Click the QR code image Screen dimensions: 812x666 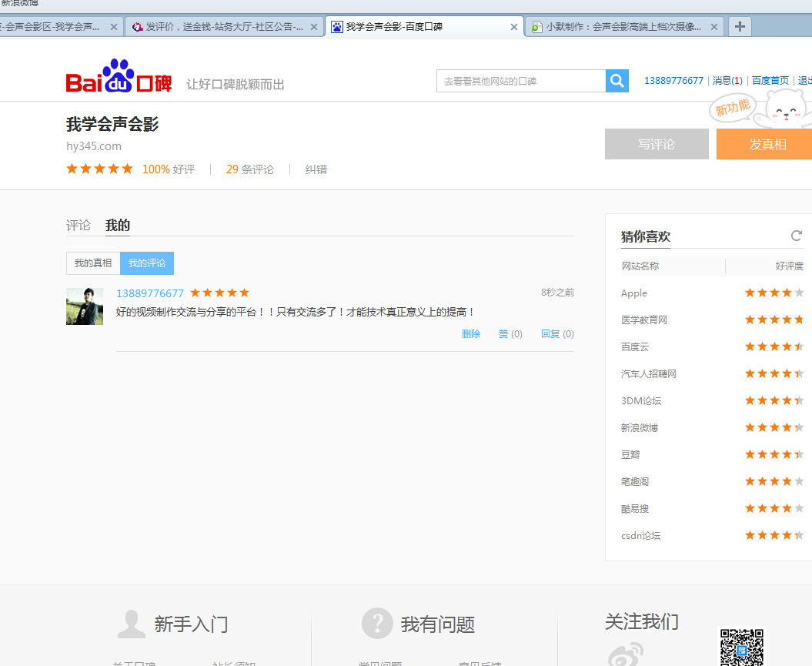tap(742, 647)
